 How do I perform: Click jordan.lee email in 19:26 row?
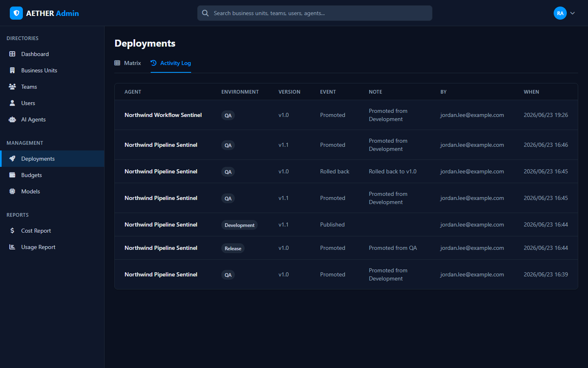[472, 115]
